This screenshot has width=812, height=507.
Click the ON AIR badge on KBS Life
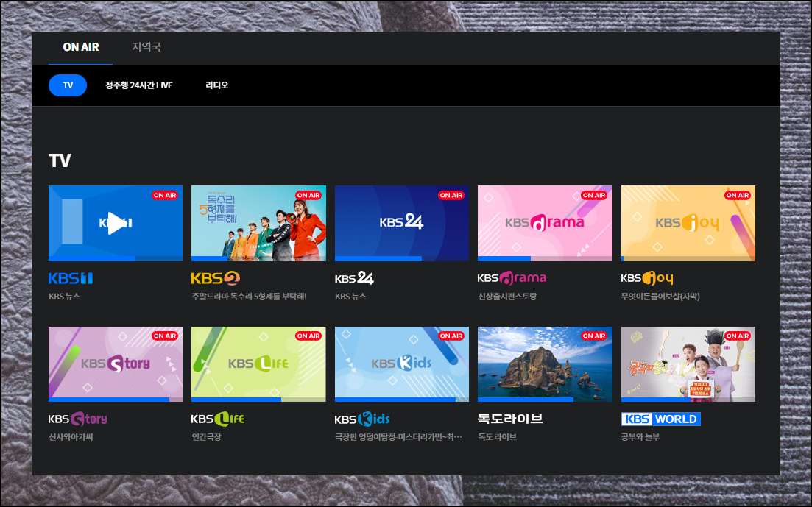click(308, 336)
